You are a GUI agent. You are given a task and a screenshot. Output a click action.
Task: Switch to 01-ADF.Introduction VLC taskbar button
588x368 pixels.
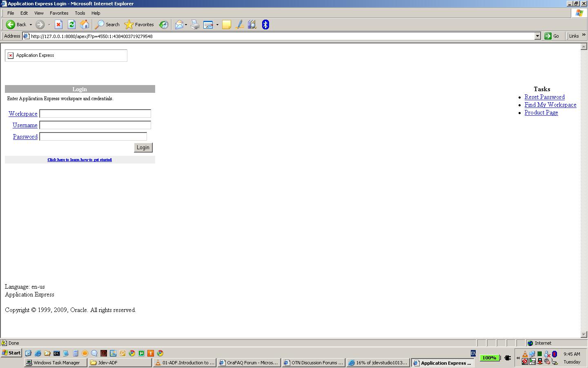[x=185, y=363]
